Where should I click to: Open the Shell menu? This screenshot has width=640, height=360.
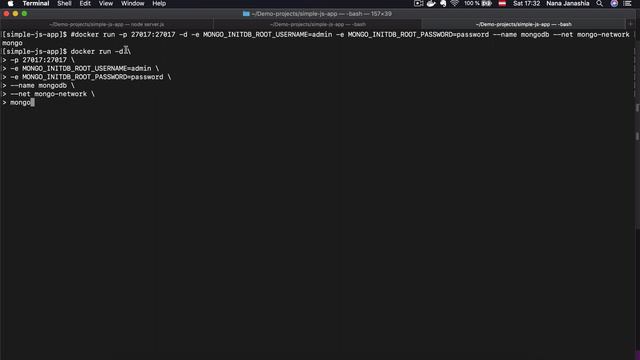(64, 4)
